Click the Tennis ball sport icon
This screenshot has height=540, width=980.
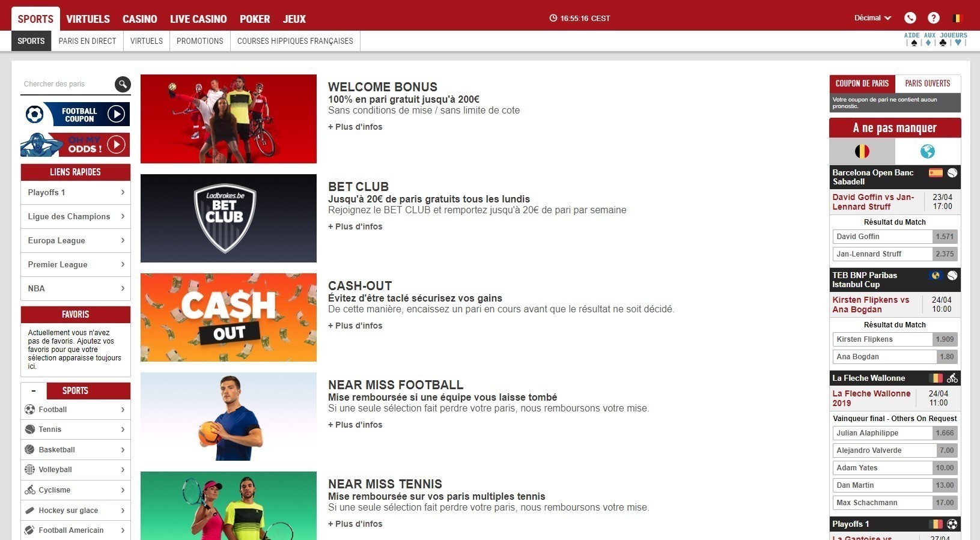tap(29, 429)
